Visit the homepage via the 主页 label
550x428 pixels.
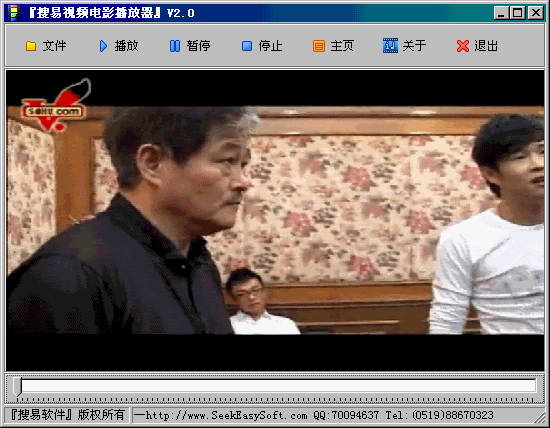click(x=342, y=46)
